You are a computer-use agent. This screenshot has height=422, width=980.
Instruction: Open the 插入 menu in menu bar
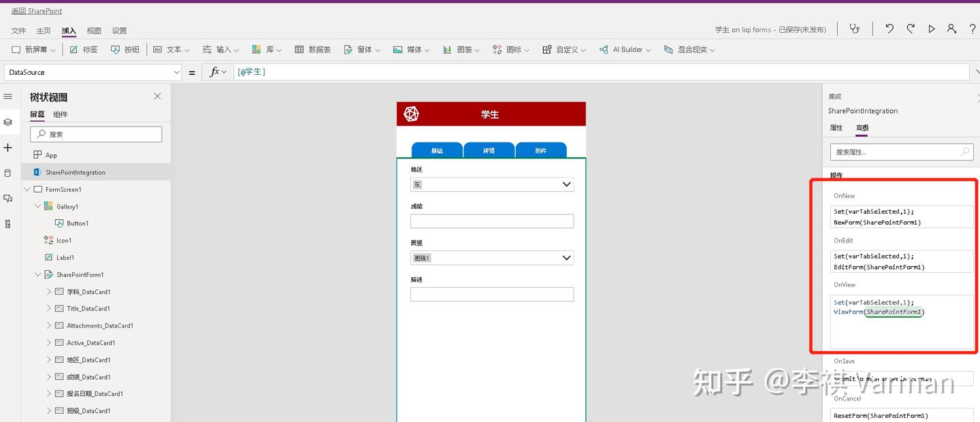click(68, 31)
